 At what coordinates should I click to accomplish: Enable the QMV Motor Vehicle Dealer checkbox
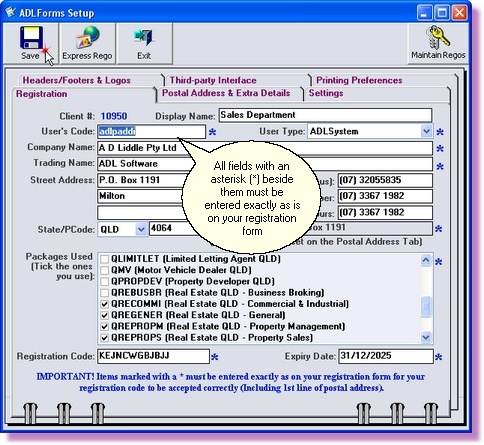click(x=105, y=270)
